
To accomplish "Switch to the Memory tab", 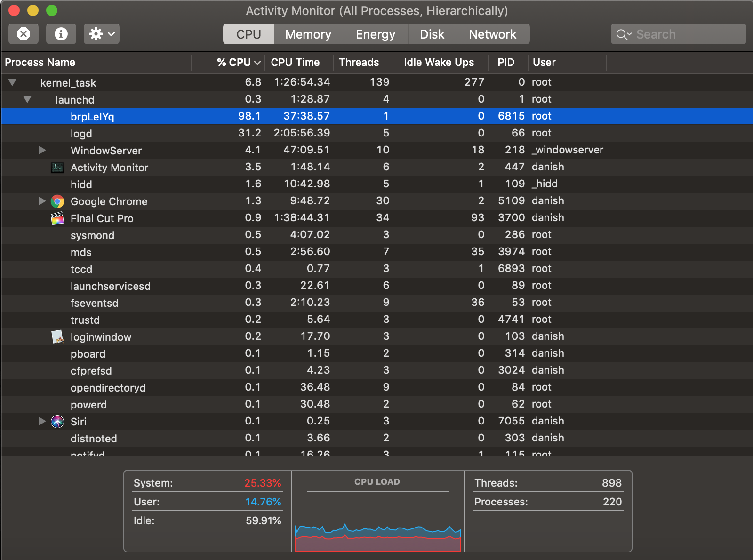I will 308,34.
